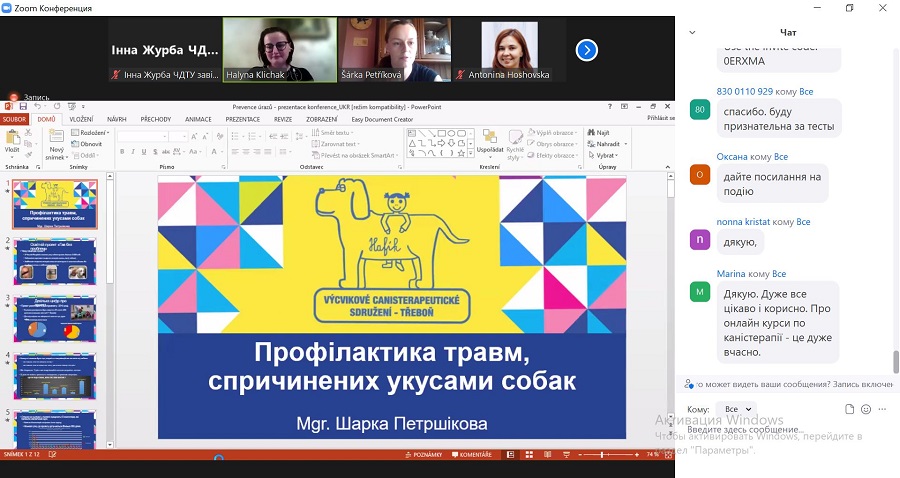Toggle text Shadow (S) in the Písmo group
This screenshot has height=478, width=900.
155,152
